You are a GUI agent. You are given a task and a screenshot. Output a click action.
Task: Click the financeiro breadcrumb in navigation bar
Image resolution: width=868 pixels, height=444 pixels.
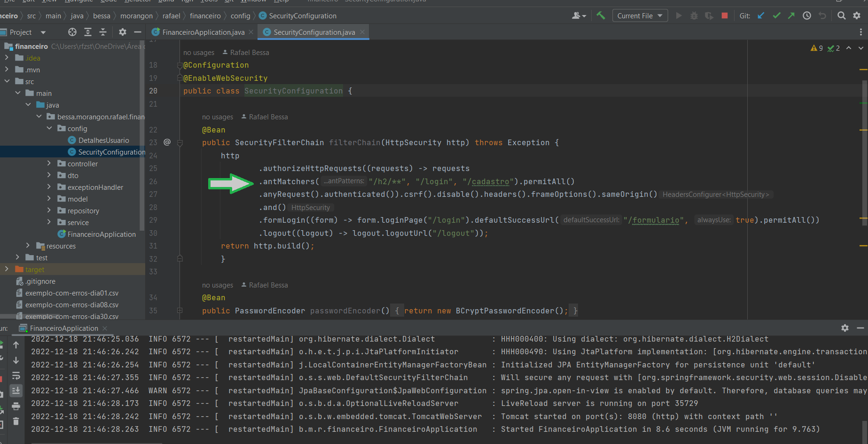pyautogui.click(x=205, y=16)
